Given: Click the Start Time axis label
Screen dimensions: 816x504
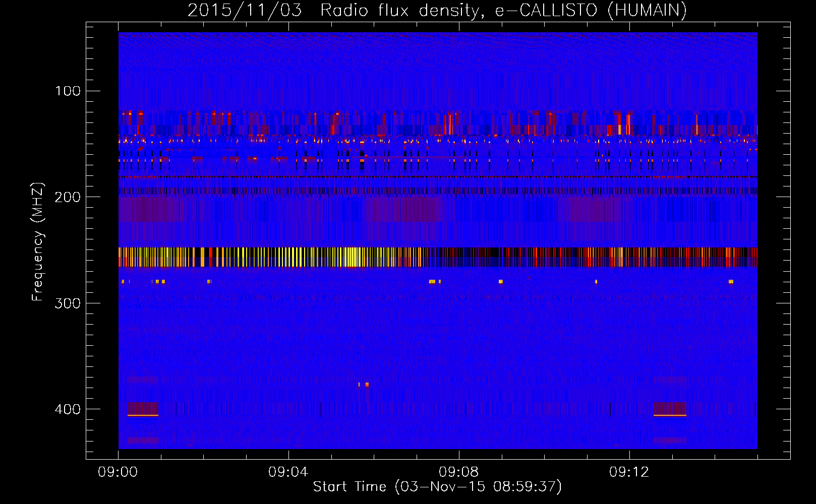Looking at the screenshot, I should 437,486.
